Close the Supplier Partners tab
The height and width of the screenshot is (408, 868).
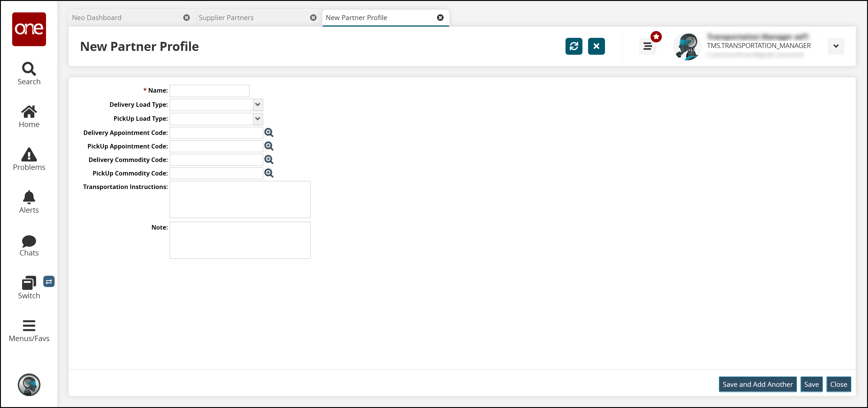coord(313,18)
